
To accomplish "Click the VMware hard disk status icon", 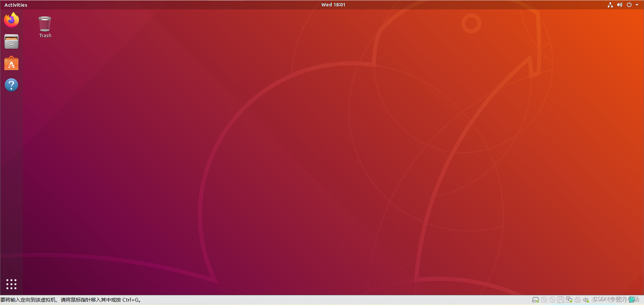I will [536, 300].
